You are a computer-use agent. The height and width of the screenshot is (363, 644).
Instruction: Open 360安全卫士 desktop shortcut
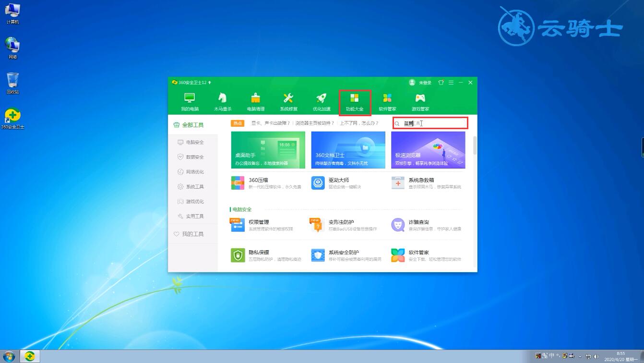[x=13, y=119]
